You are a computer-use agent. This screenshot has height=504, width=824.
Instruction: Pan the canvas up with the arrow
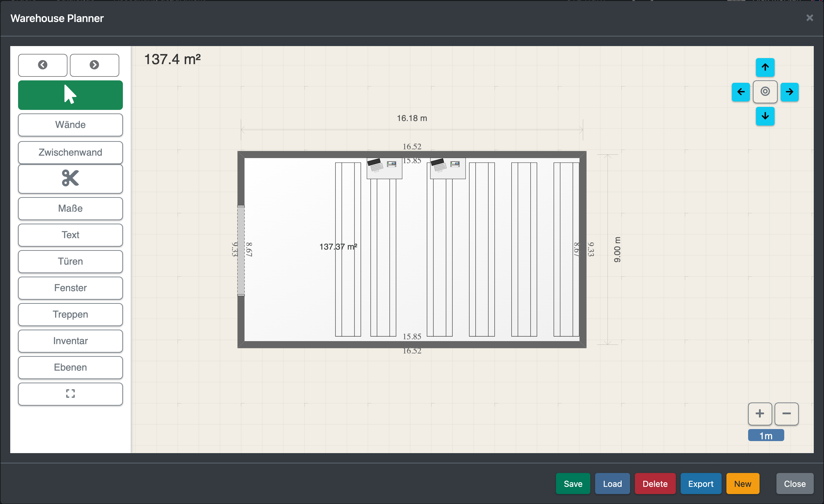[x=765, y=67]
